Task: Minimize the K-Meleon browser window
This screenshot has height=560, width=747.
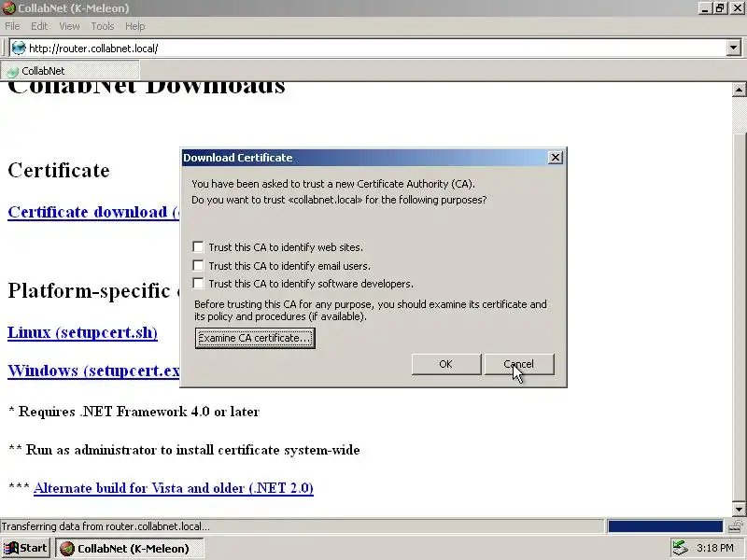Action: (x=705, y=8)
